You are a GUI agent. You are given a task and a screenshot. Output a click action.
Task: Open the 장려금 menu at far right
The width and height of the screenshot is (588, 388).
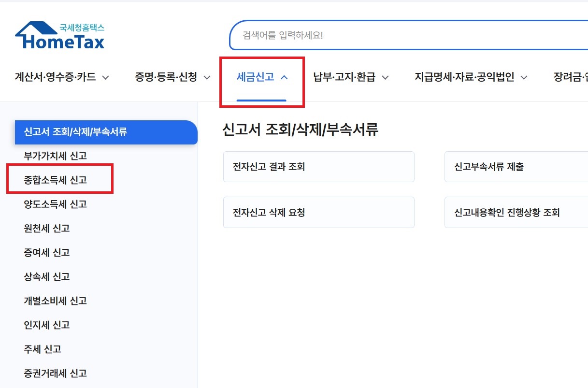(x=570, y=77)
